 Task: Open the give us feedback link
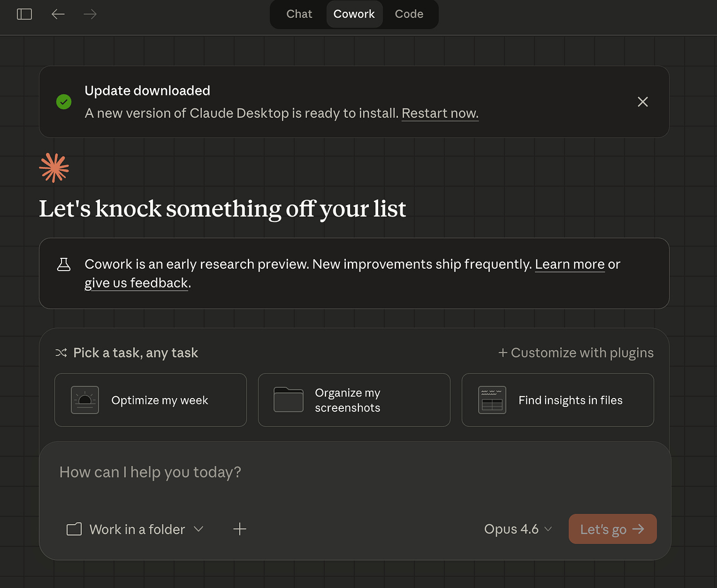136,283
